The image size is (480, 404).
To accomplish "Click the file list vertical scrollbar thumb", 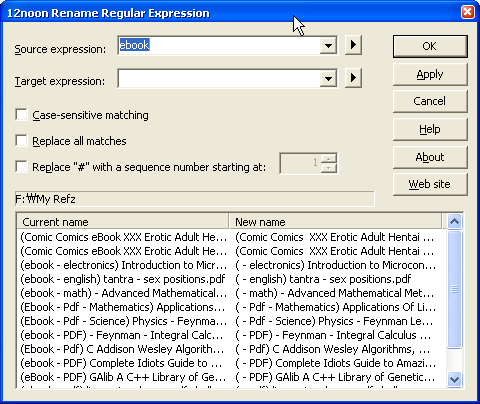I will click(x=454, y=289).
